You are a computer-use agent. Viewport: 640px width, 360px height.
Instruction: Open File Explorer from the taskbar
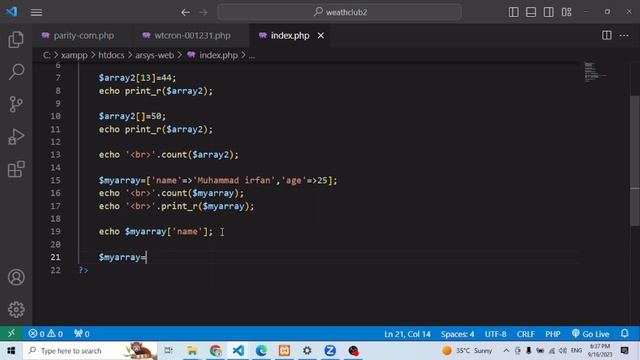pos(191,351)
